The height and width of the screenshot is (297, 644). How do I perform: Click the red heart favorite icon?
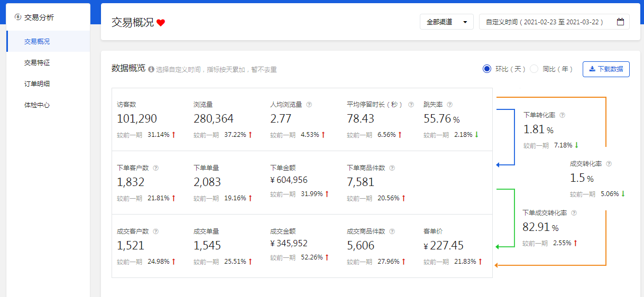161,23
